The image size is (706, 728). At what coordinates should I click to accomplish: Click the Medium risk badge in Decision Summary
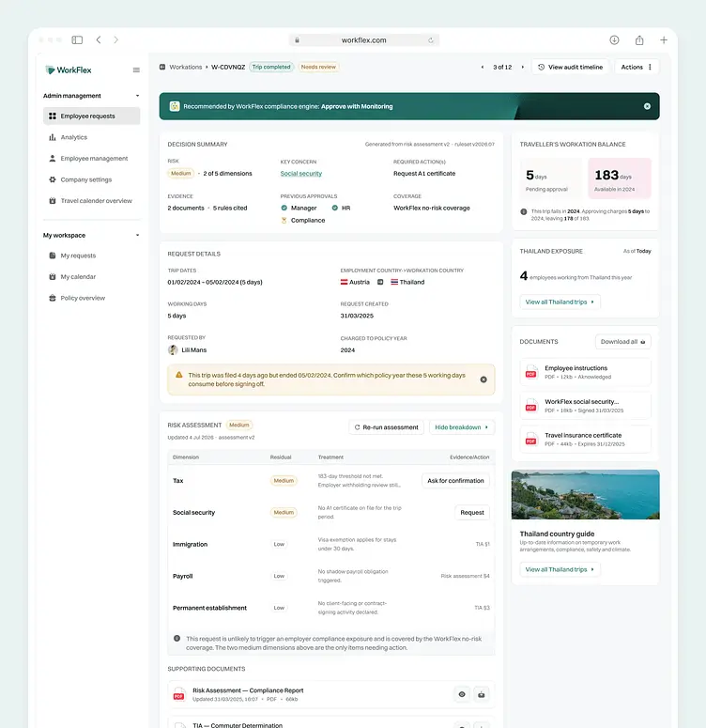point(180,174)
